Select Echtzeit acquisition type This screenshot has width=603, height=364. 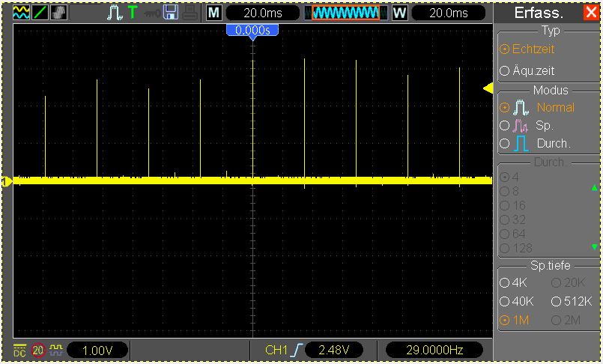click(x=527, y=49)
